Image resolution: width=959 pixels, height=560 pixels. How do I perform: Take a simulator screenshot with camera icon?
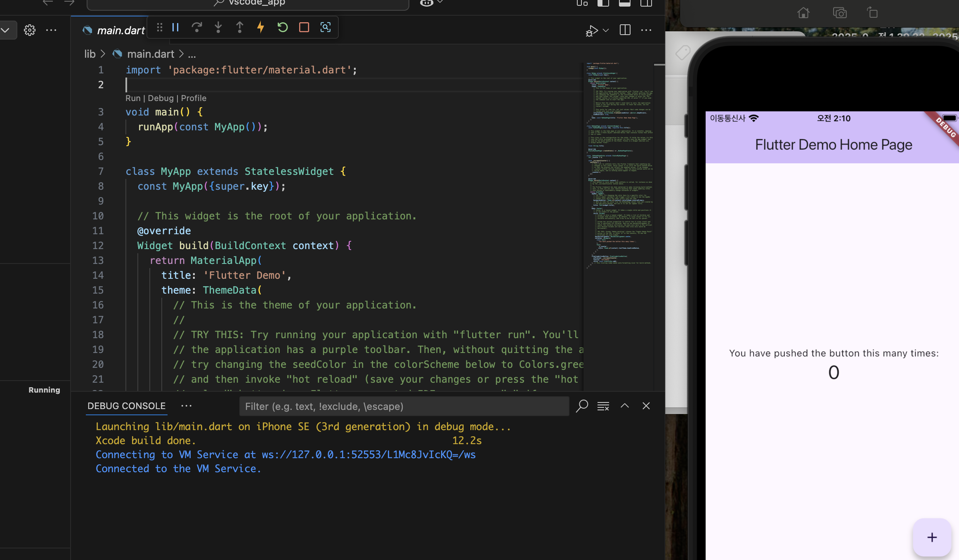[840, 13]
